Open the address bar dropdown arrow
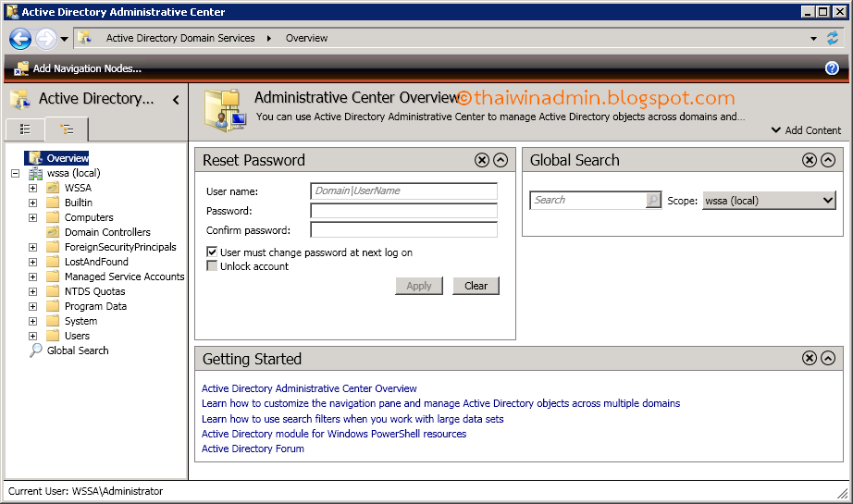 [814, 39]
